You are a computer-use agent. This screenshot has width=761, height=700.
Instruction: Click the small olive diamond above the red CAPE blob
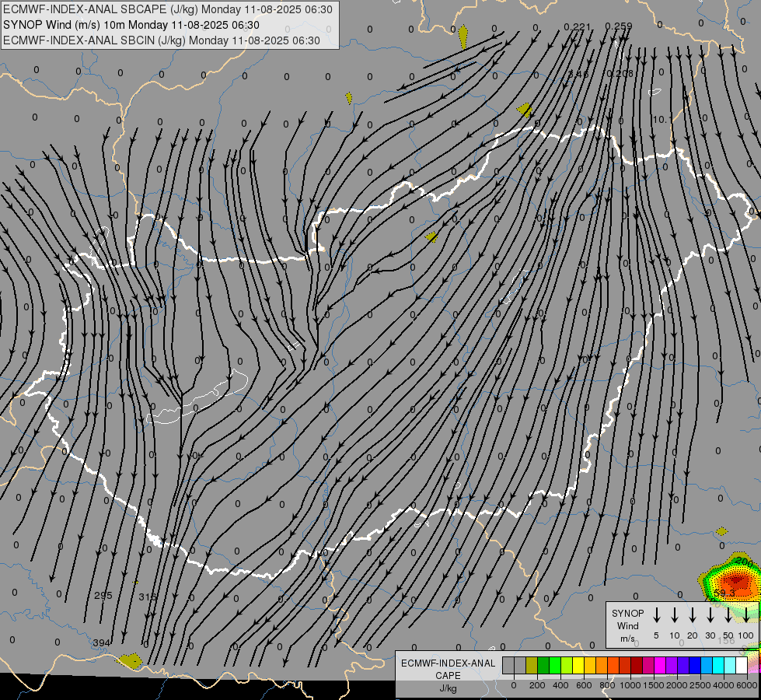pyautogui.click(x=721, y=531)
